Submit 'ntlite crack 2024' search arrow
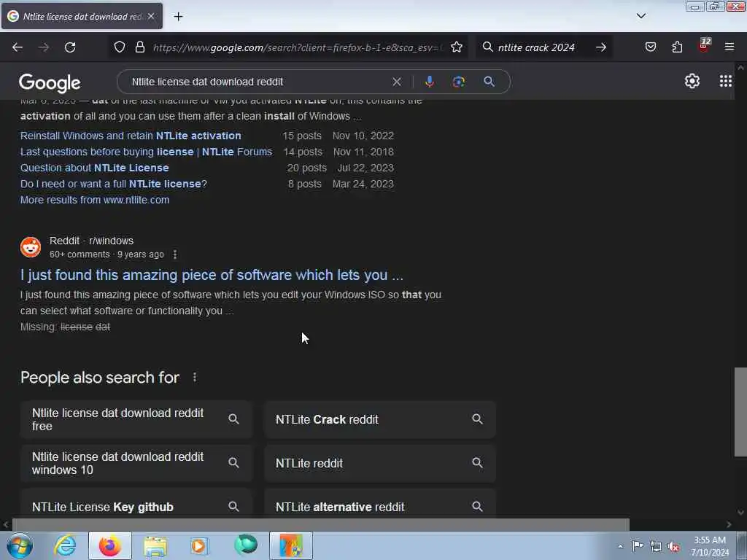 point(601,47)
